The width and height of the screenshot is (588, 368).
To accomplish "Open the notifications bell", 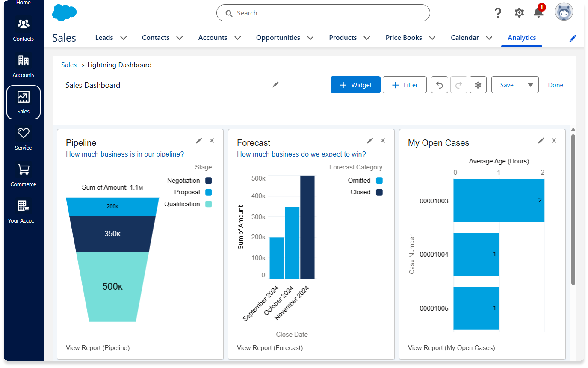I will click(538, 12).
